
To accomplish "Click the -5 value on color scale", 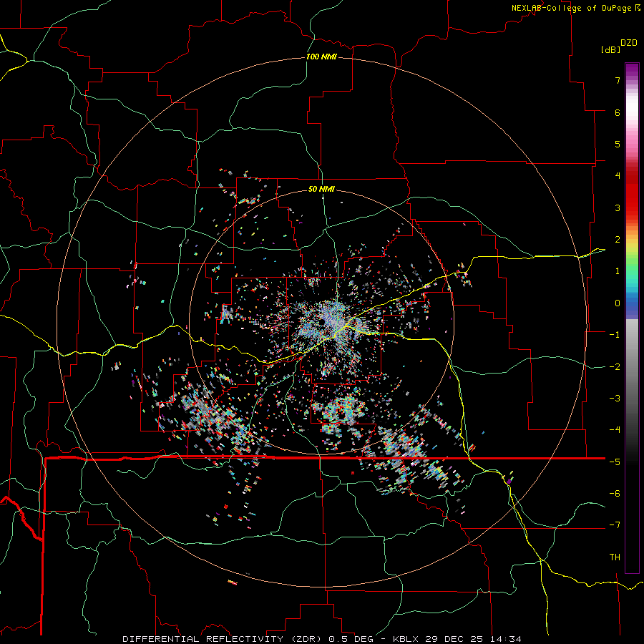I will [x=615, y=462].
